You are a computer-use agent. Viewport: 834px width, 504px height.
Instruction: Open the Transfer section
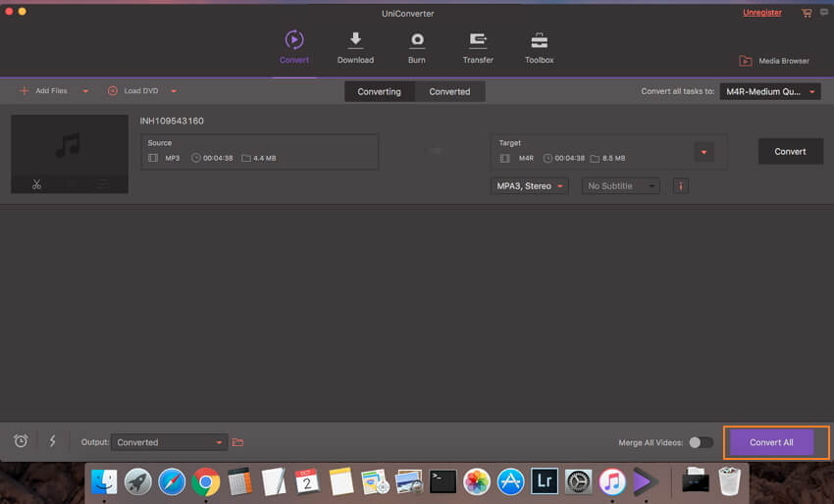(478, 47)
